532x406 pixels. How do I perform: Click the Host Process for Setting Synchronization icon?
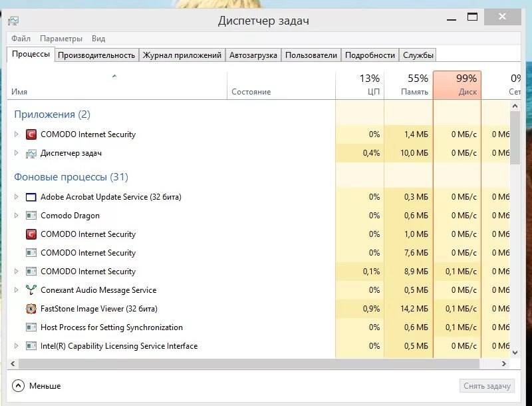coord(31,327)
